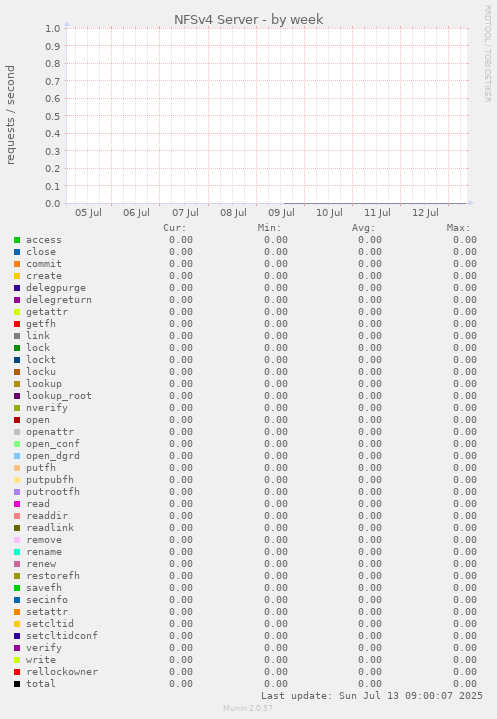Select the open_conf legend label
Image resolution: width=497 pixels, height=719 pixels.
point(53,444)
